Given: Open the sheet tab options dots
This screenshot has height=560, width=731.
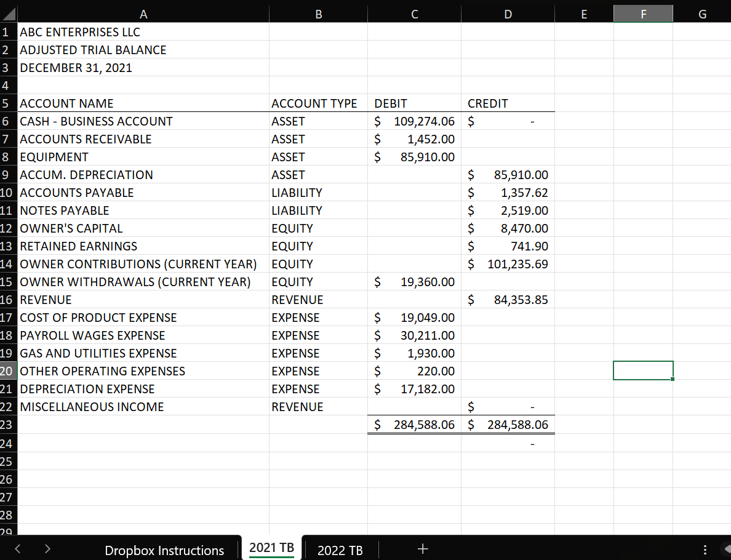Looking at the screenshot, I should tap(705, 550).
